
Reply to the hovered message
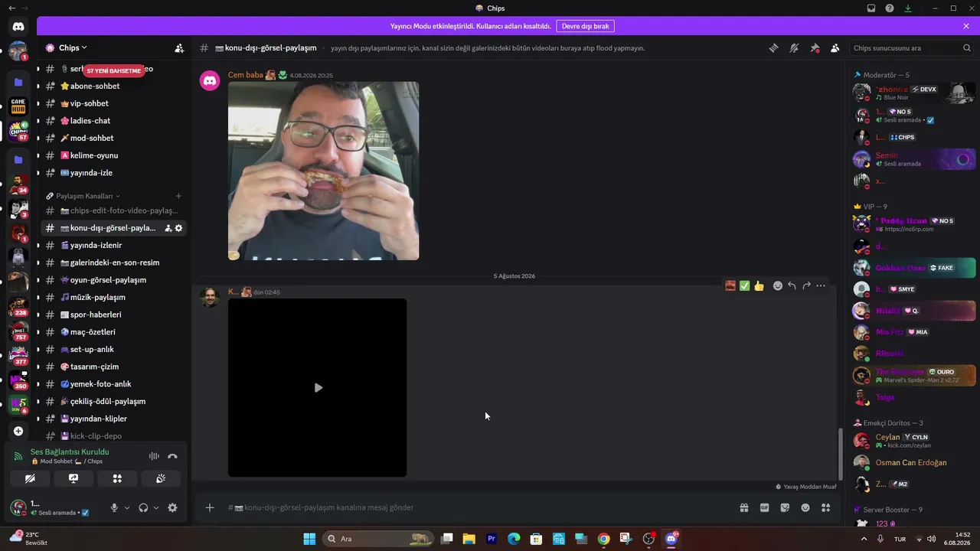tap(792, 285)
